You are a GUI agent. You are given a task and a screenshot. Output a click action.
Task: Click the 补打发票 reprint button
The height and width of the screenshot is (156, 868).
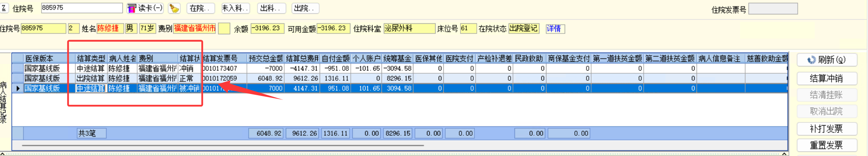coord(827,129)
